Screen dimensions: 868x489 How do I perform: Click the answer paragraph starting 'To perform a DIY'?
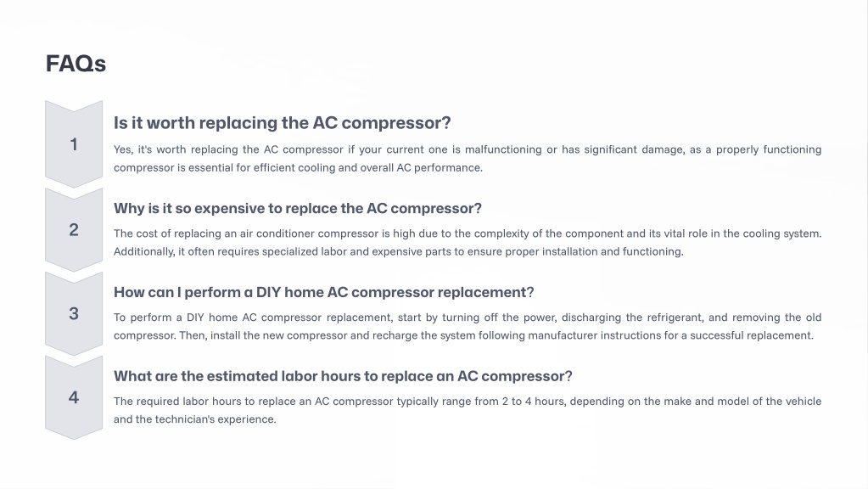(467, 326)
